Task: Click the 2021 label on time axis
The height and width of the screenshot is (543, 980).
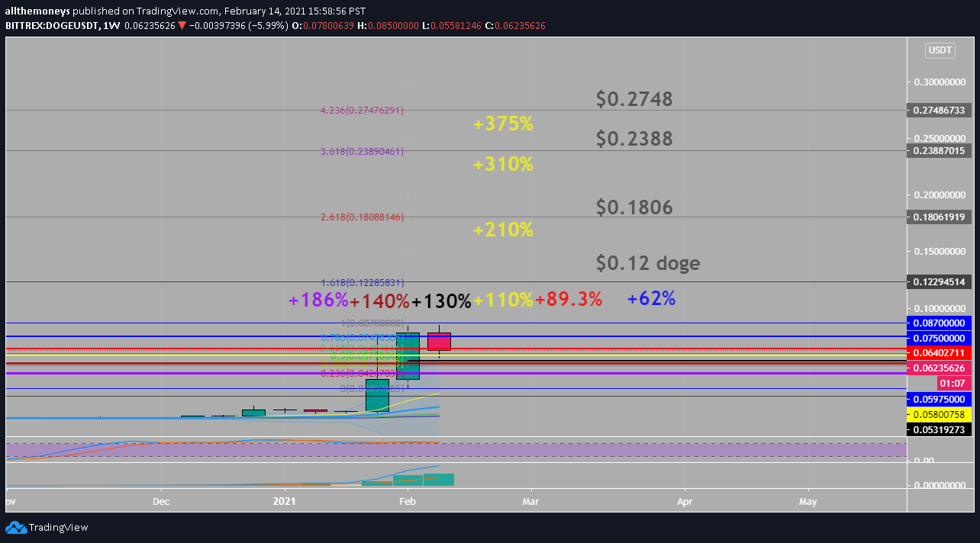Action: [x=285, y=502]
